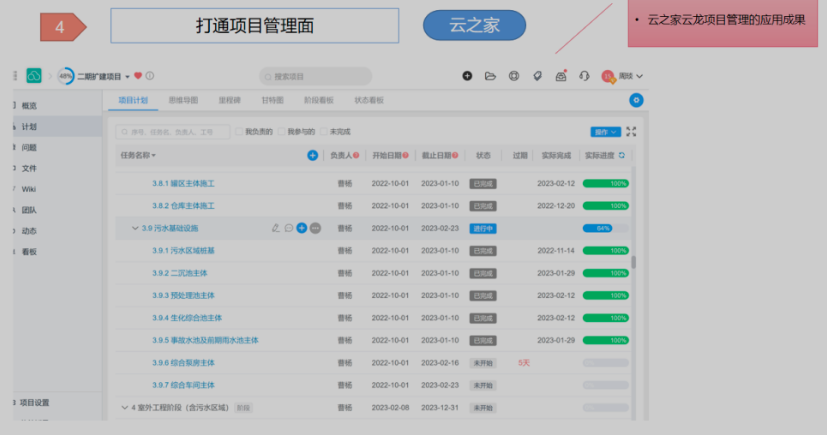
Task: Open the folder icon in top toolbar
Action: pyautogui.click(x=491, y=76)
